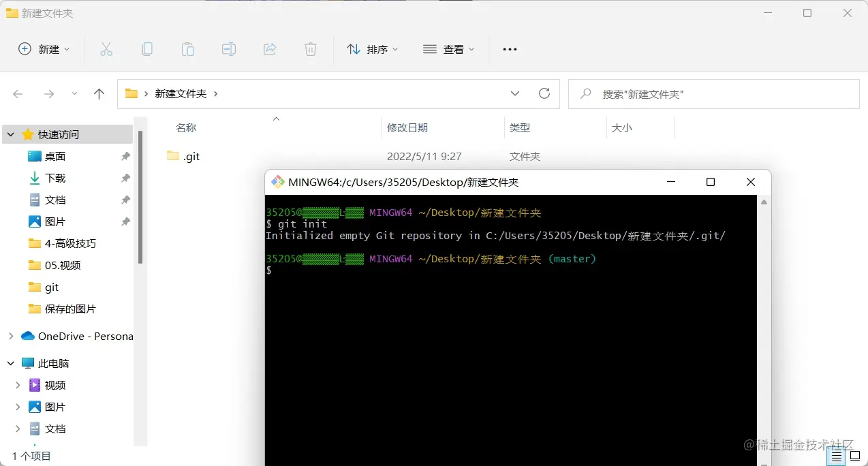Viewport: 868px width, 466px height.
Task: Switch to details view icon in status bar
Action: [x=837, y=456]
